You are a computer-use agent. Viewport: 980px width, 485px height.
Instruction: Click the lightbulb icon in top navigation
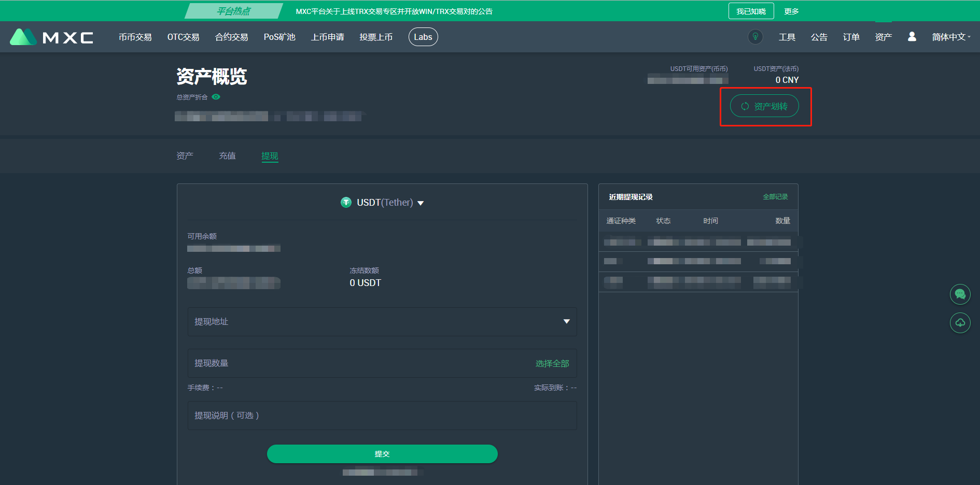click(755, 37)
